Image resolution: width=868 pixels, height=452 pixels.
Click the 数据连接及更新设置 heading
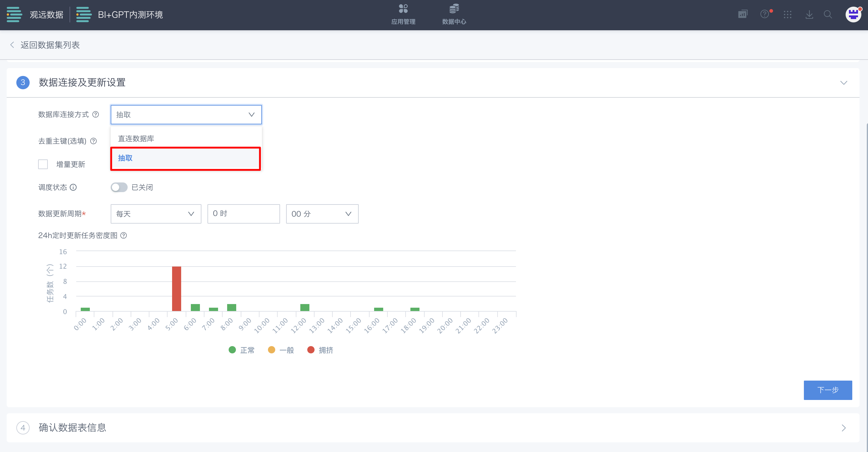[x=82, y=82]
